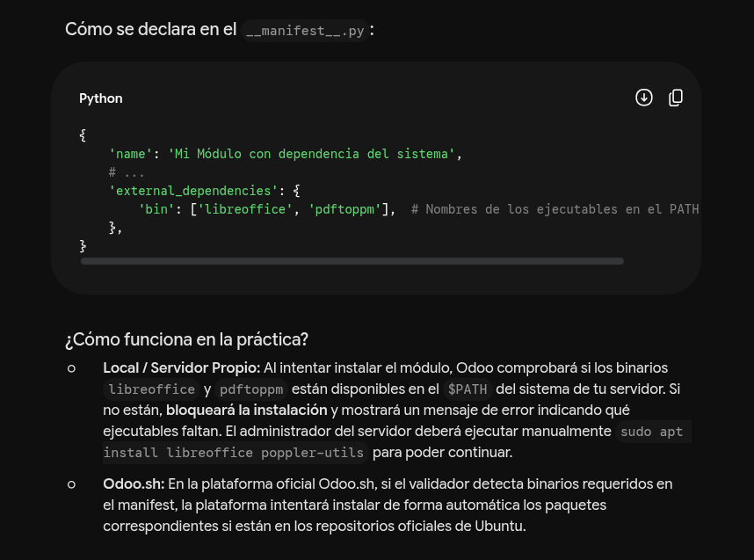The width and height of the screenshot is (754, 560).
Task: Click the 'name' key in the code
Action: click(130, 154)
